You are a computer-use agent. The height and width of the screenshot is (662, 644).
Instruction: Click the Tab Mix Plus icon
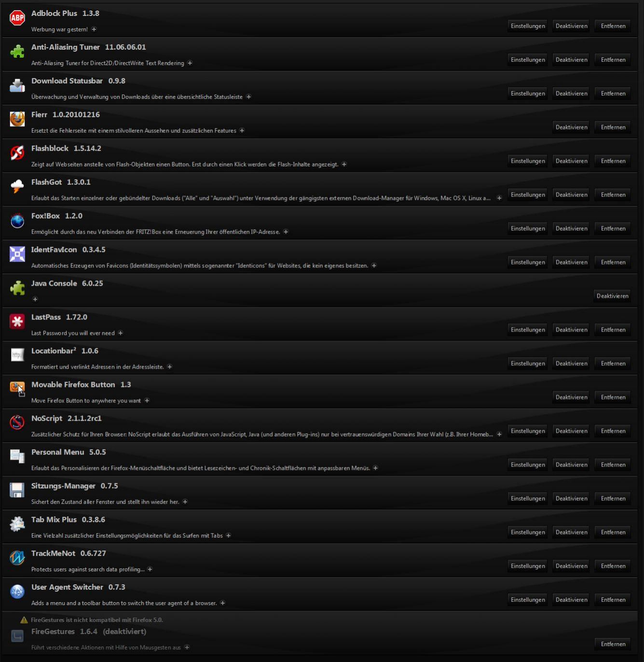pyautogui.click(x=17, y=524)
